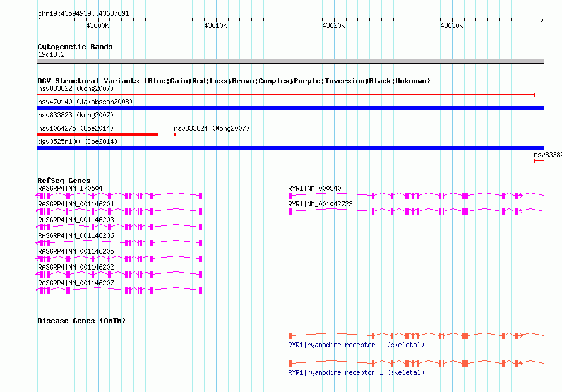
Task: Click the nsv470140 (Jakobsson2008) label
Action: pos(85,102)
